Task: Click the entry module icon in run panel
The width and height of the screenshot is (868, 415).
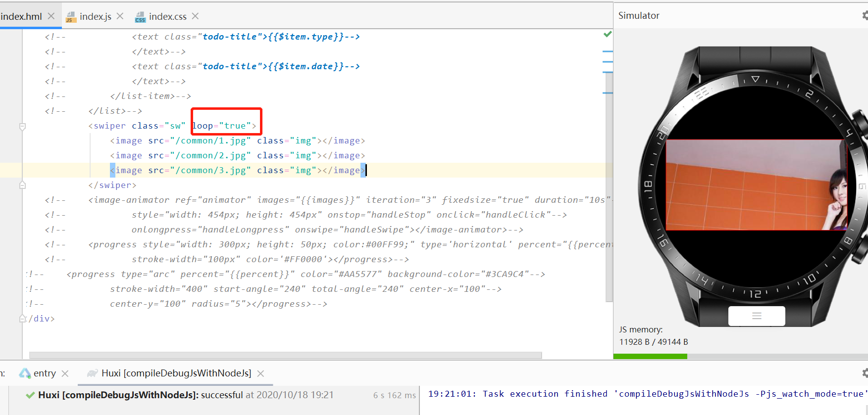Action: [x=25, y=373]
